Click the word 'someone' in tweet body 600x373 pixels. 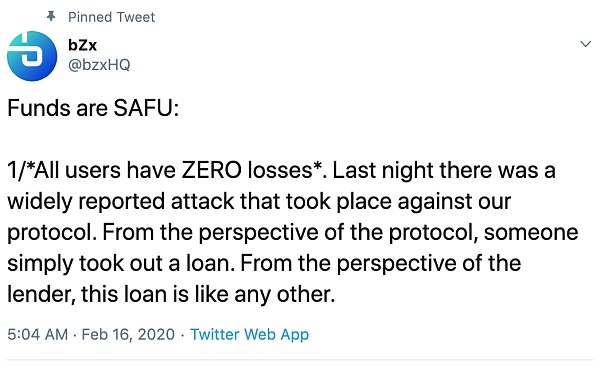[x=531, y=233]
